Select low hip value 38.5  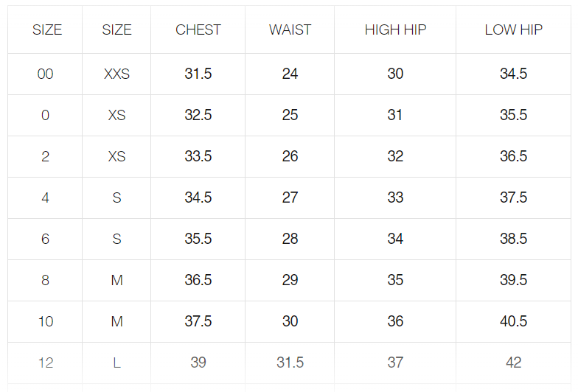(513, 239)
